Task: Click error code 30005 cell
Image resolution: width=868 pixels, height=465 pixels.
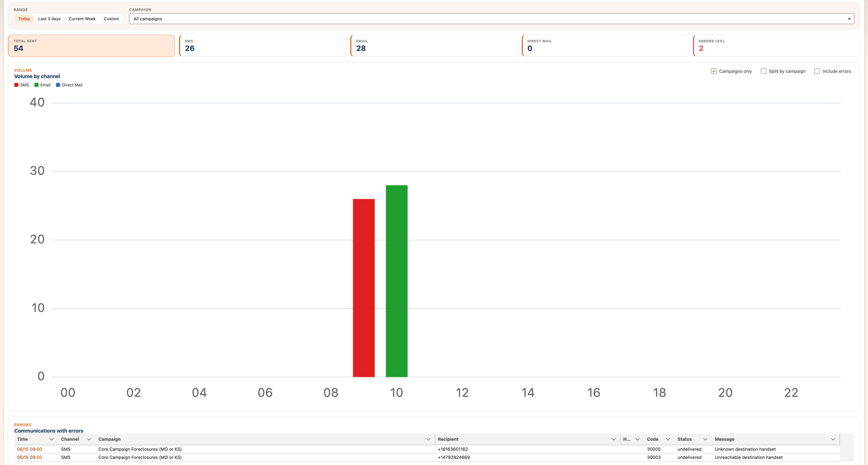Action: 654,449
